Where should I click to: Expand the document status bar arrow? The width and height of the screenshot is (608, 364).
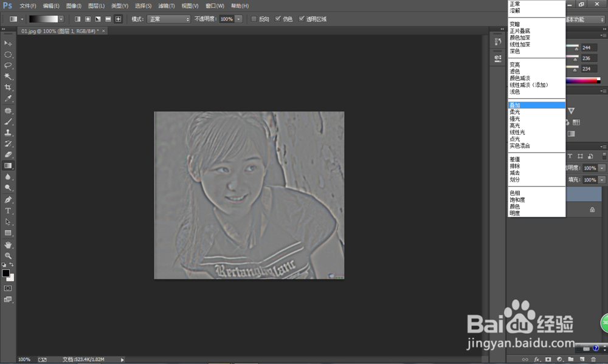pyautogui.click(x=122, y=360)
